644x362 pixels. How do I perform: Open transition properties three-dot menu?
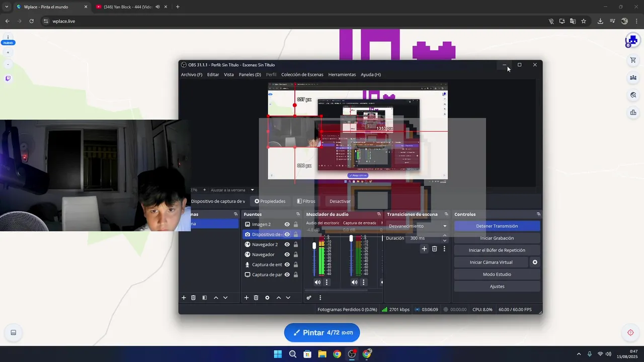pyautogui.click(x=444, y=248)
